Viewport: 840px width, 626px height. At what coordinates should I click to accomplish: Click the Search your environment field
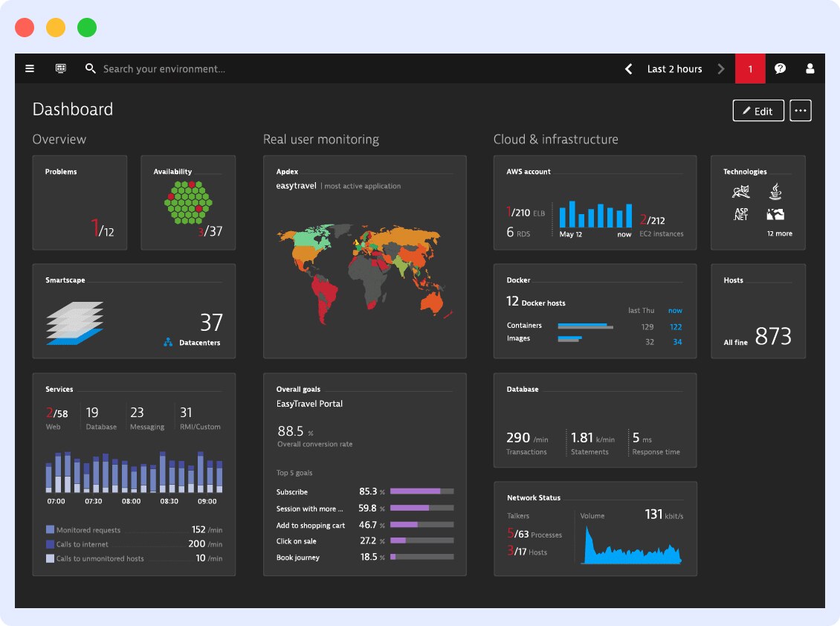(164, 68)
